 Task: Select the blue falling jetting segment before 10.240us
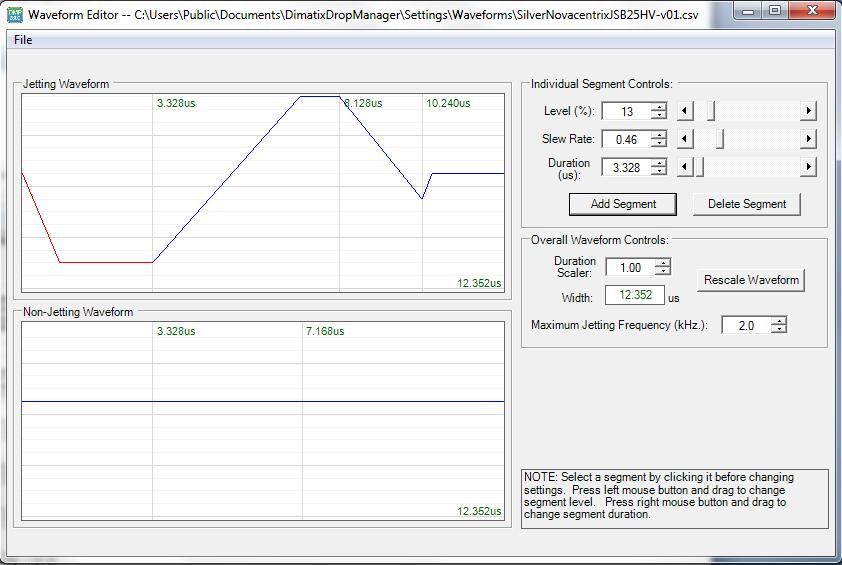[381, 148]
